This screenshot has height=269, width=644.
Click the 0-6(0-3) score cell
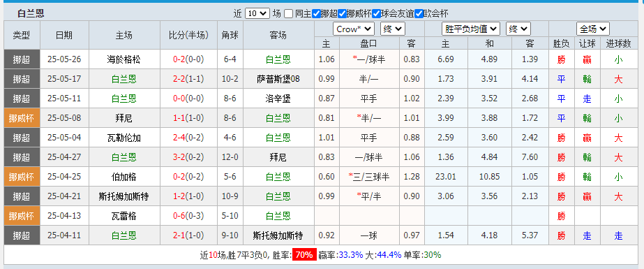(x=188, y=216)
